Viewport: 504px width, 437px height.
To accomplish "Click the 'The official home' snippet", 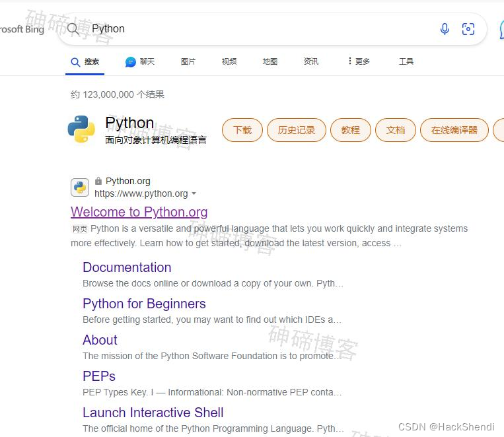I will click(213, 428).
